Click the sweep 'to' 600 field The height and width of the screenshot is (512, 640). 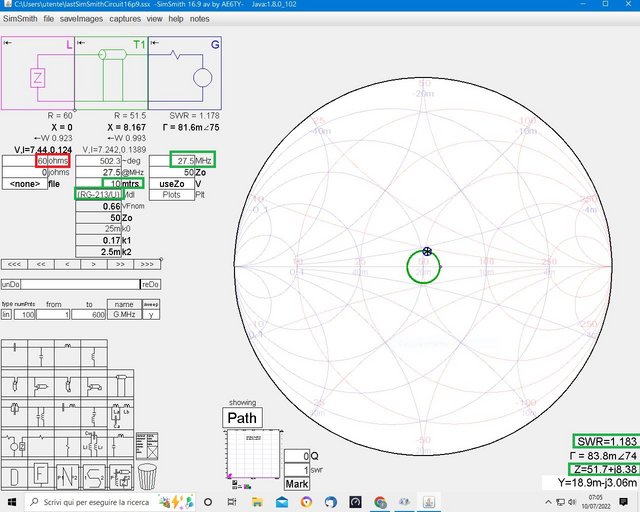[x=89, y=314]
